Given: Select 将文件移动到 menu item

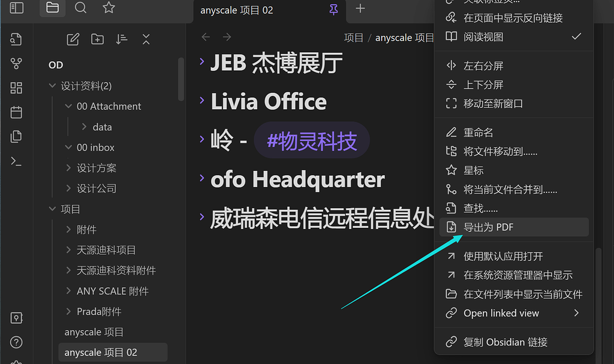Looking at the screenshot, I should pyautogui.click(x=514, y=151).
